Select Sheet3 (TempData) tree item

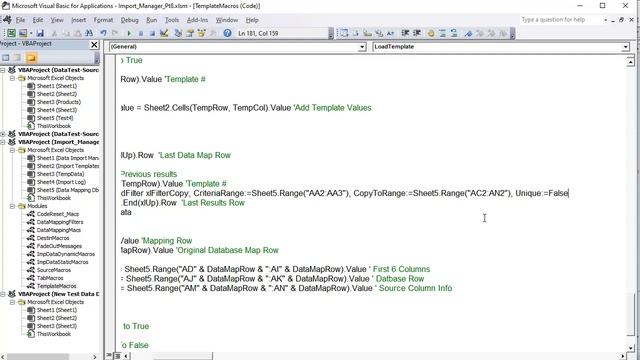(x=60, y=174)
